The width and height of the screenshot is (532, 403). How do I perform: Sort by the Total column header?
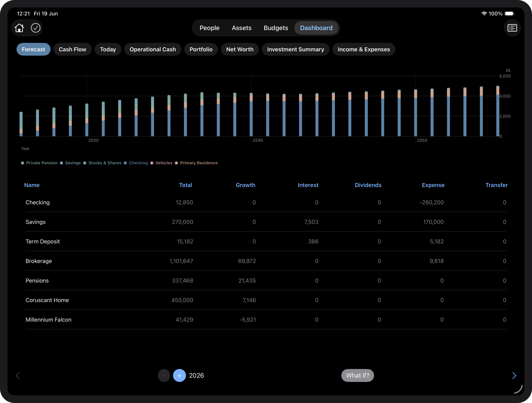coord(185,185)
